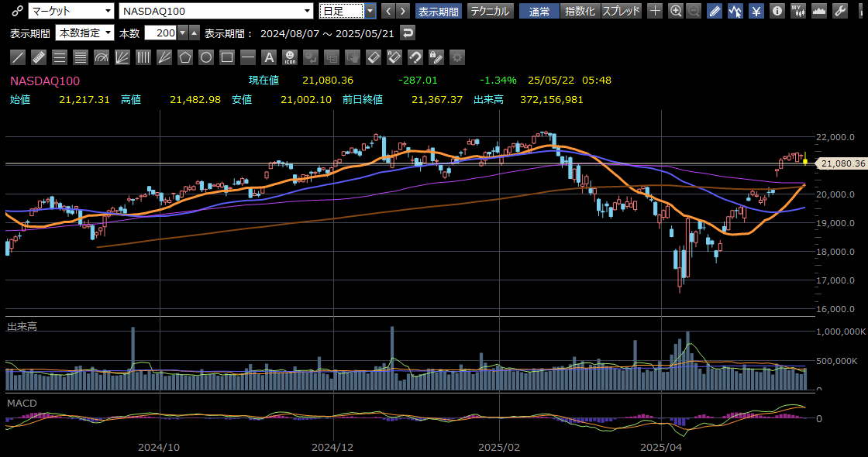Select the pentagon shape tool
This screenshot has width=868, height=457.
click(x=185, y=57)
